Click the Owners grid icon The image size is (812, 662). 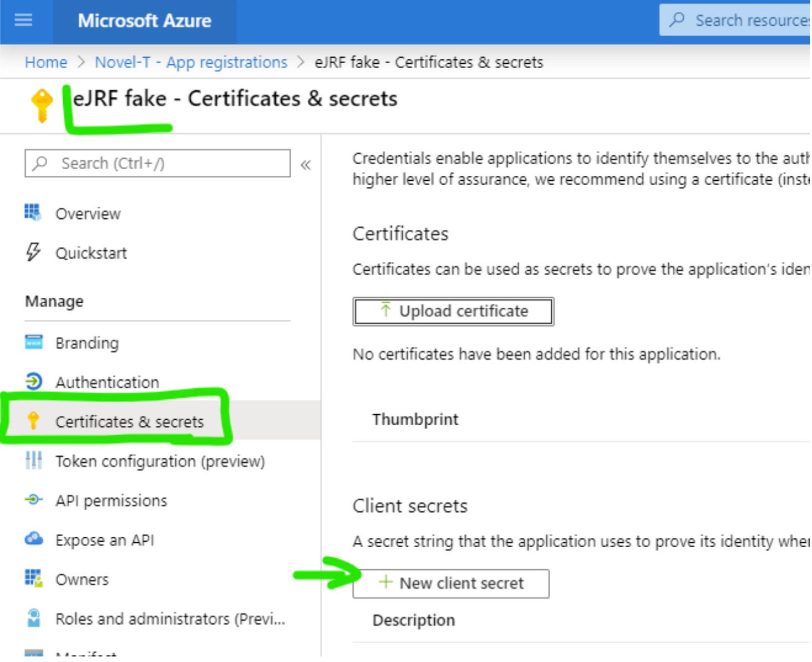(34, 578)
